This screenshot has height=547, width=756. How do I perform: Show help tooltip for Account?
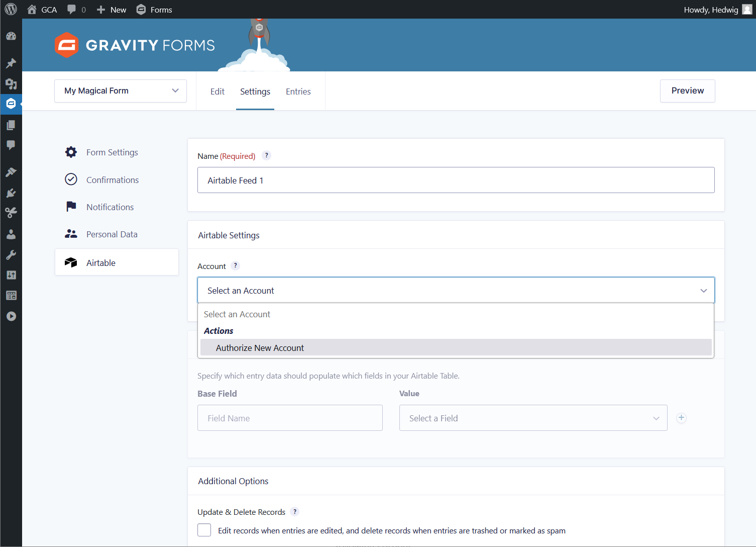click(236, 266)
